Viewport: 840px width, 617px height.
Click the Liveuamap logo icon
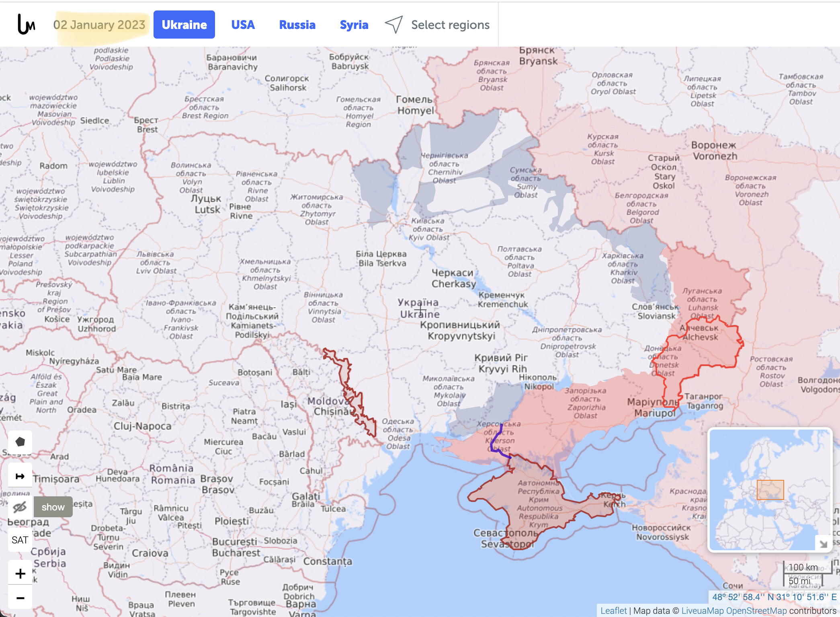tap(26, 25)
